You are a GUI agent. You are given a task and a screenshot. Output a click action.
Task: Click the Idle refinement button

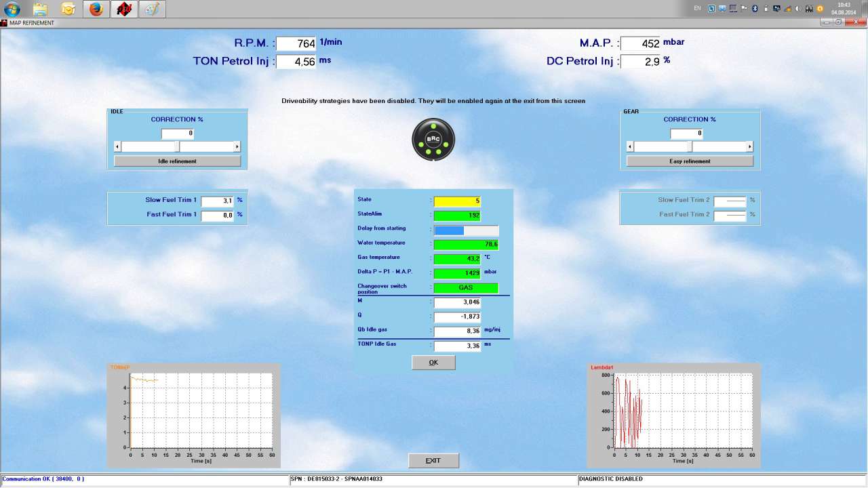click(x=177, y=161)
